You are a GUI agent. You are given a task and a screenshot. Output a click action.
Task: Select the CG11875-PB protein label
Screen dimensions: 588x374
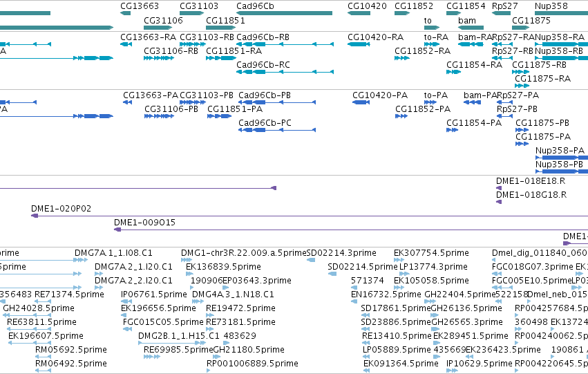pos(542,123)
